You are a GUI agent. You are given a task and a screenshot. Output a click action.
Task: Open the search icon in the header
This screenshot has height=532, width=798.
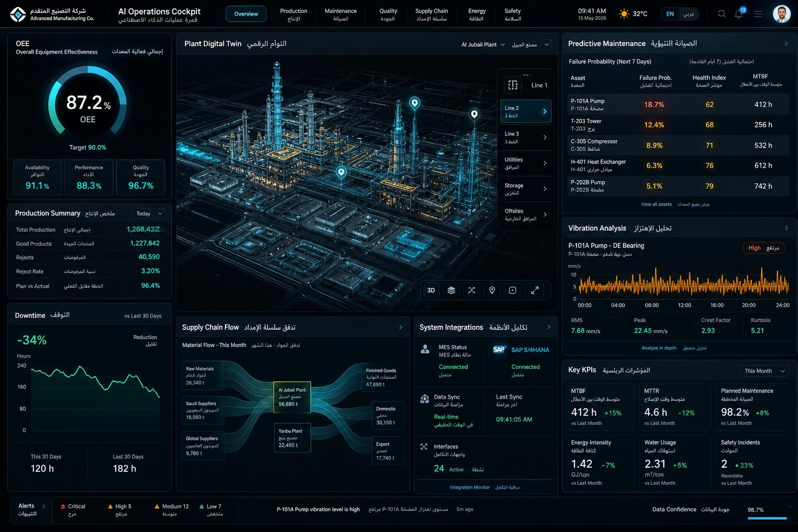tap(722, 14)
